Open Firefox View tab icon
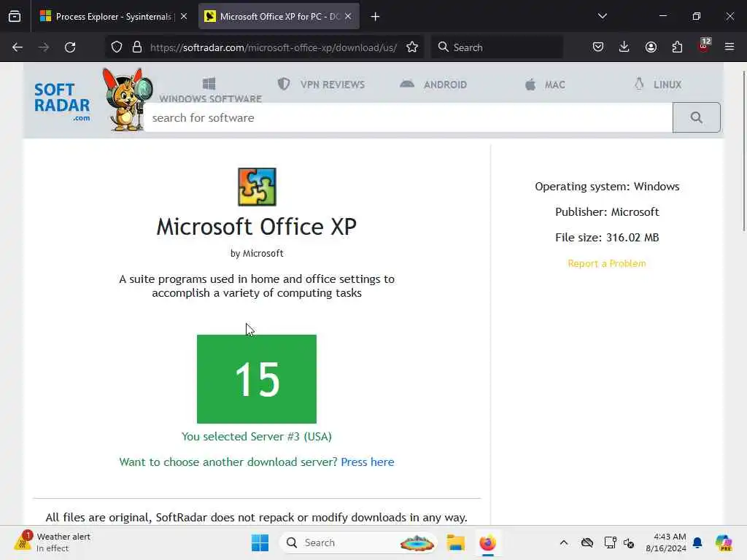Viewport: 747px width, 560px height. [x=15, y=17]
